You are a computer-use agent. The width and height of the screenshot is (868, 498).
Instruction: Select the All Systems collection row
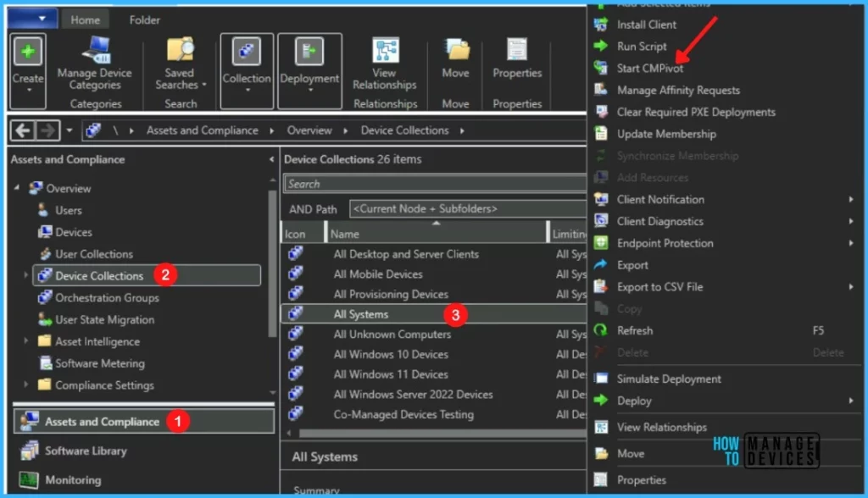coord(435,313)
